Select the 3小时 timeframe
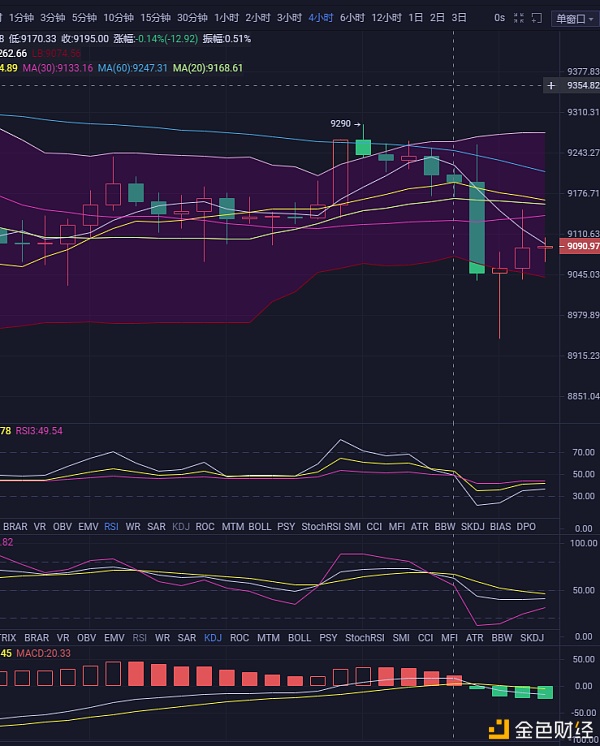The height and width of the screenshot is (746, 600). [x=289, y=18]
